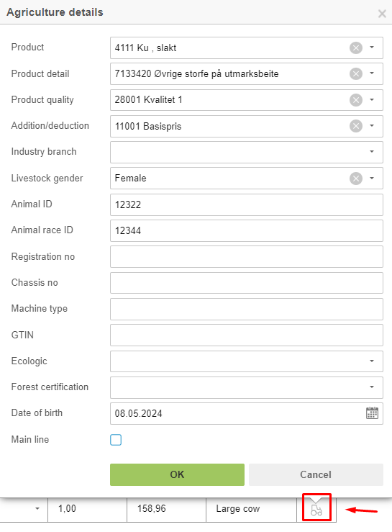Clear the Addition/deduction value

pyautogui.click(x=356, y=126)
